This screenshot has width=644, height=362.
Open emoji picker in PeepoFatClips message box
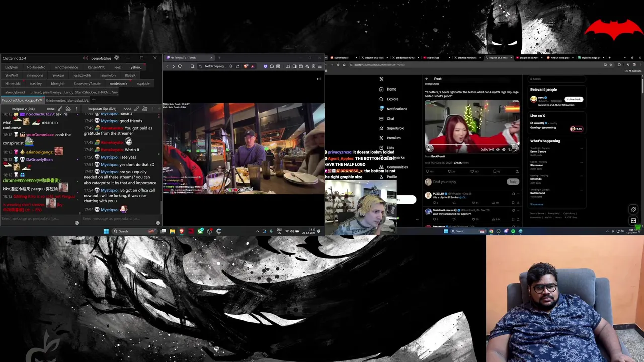point(158,223)
